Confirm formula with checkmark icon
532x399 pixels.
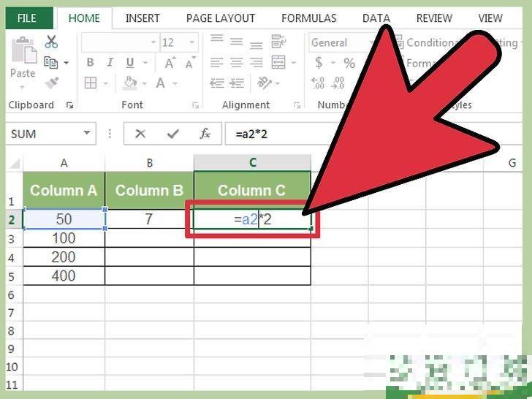[x=173, y=134]
